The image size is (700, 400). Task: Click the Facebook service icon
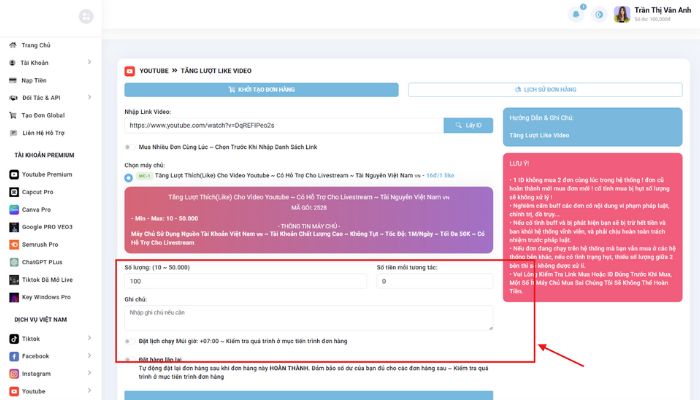pos(14,356)
